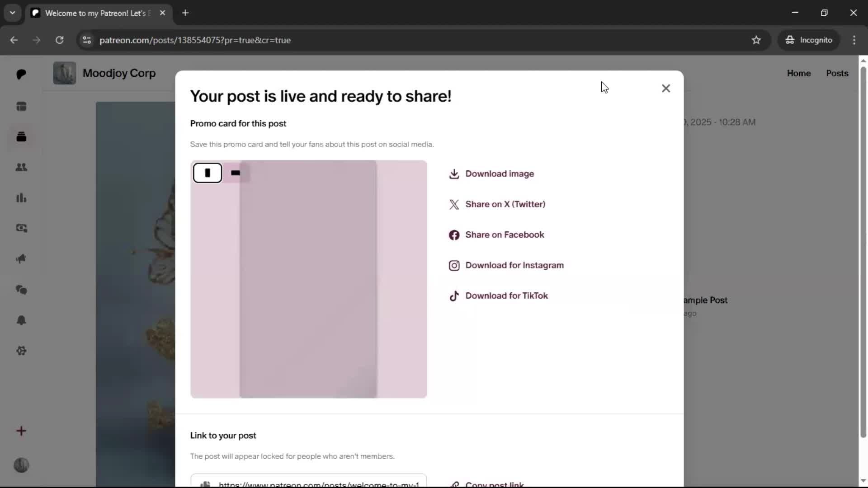Click the Incognito indicator
Image resolution: width=868 pixels, height=488 pixels.
coord(809,40)
